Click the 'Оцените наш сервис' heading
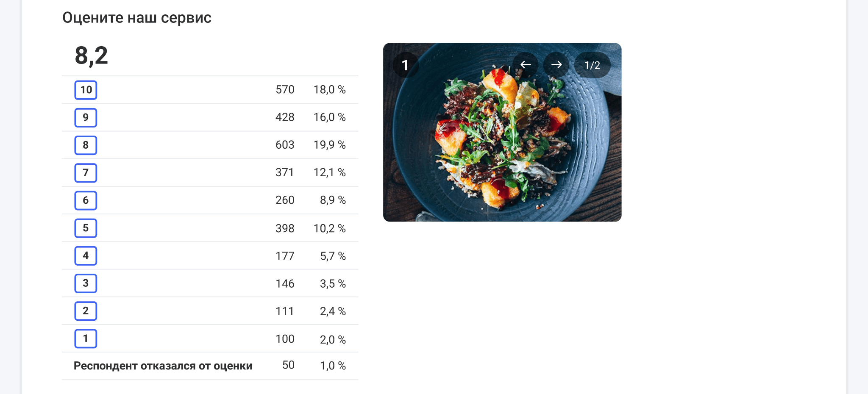Viewport: 868px width, 394px height. click(x=136, y=18)
